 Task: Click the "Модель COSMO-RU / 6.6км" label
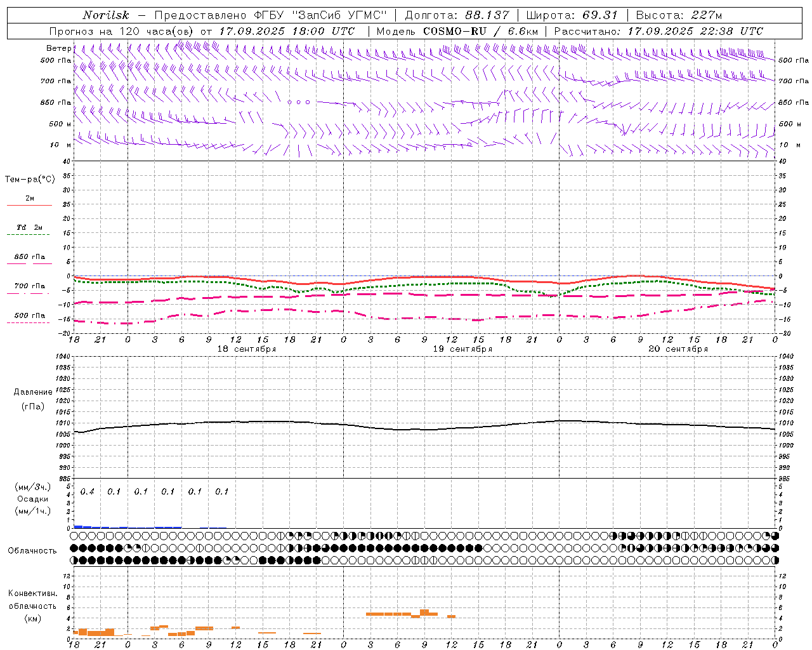pos(457,31)
